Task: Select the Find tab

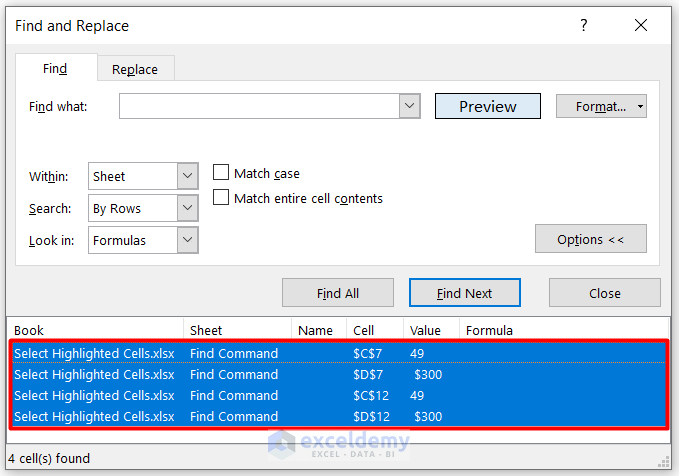Action: pos(55,68)
